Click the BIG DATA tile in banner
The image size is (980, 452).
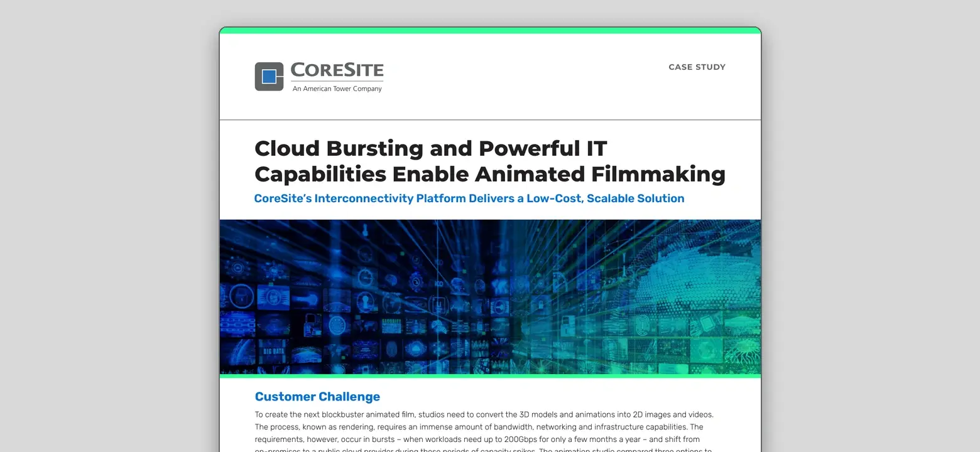click(x=274, y=352)
